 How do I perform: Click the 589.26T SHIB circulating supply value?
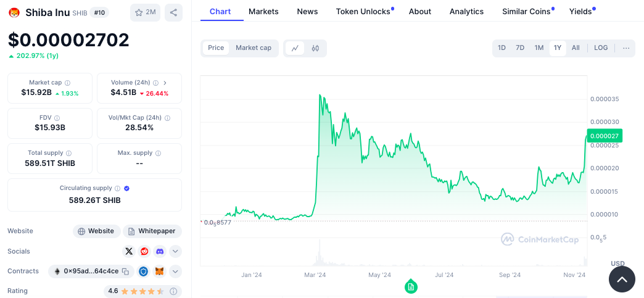point(95,200)
